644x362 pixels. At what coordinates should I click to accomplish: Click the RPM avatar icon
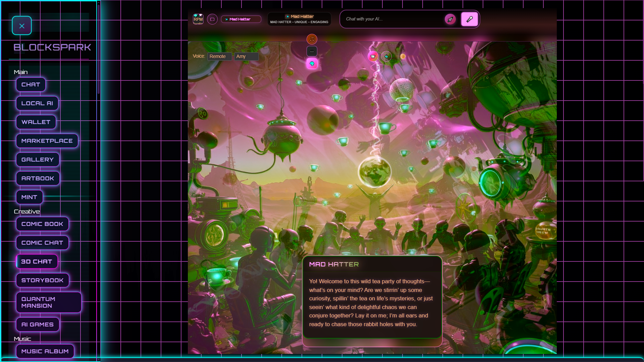[x=198, y=19]
